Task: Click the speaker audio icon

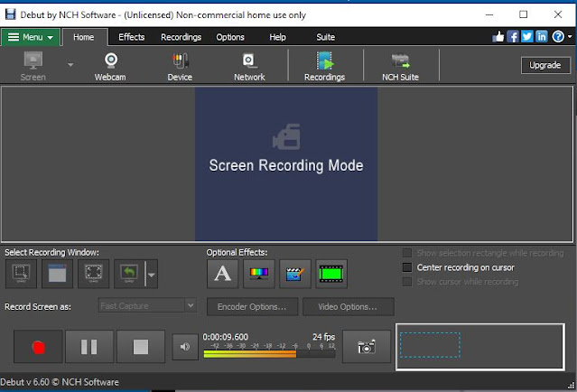Action: (x=185, y=346)
